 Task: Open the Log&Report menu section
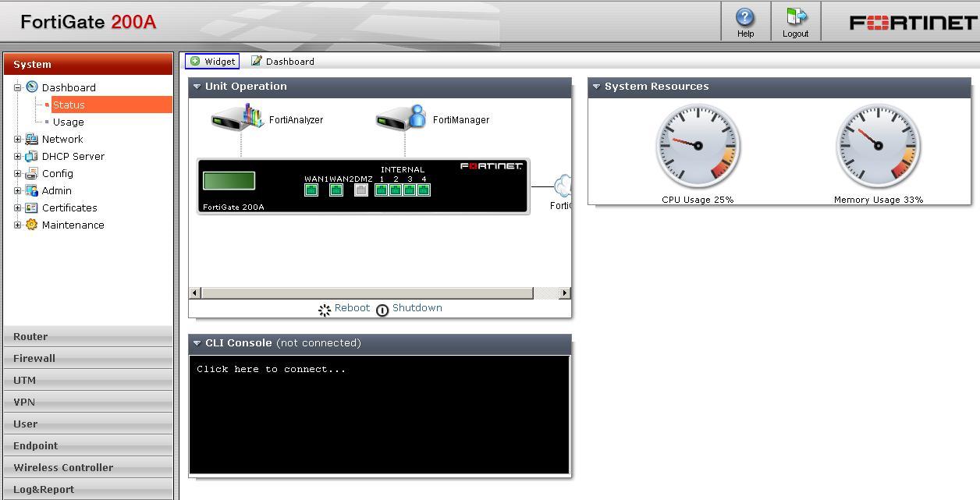click(88, 489)
